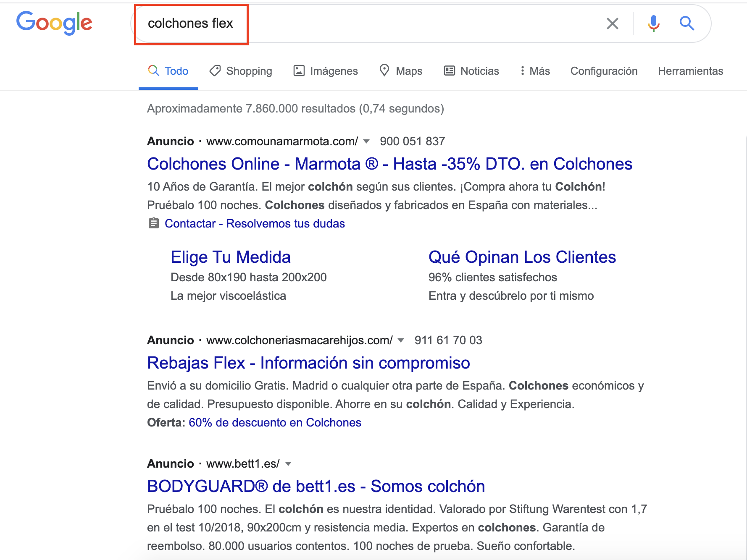
Task: Click 'Contactar - Resolvemos tus dudas' link
Action: click(255, 223)
